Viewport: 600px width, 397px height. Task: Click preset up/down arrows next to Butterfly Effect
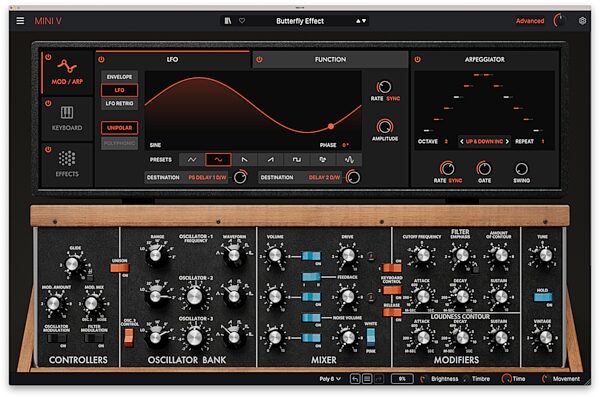pyautogui.click(x=361, y=21)
